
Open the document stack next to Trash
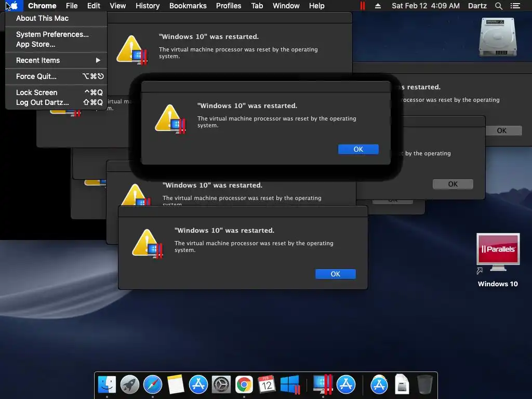tap(402, 385)
